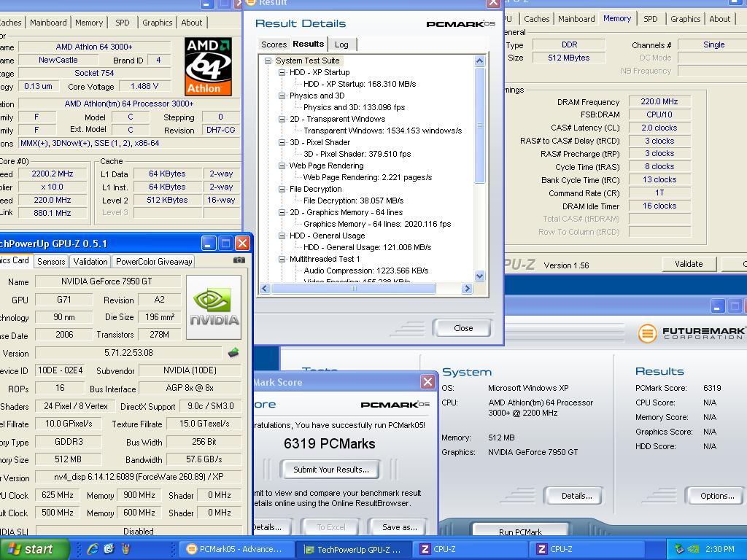
Task: Switch to PCMark05 taskbar button
Action: [x=237, y=549]
